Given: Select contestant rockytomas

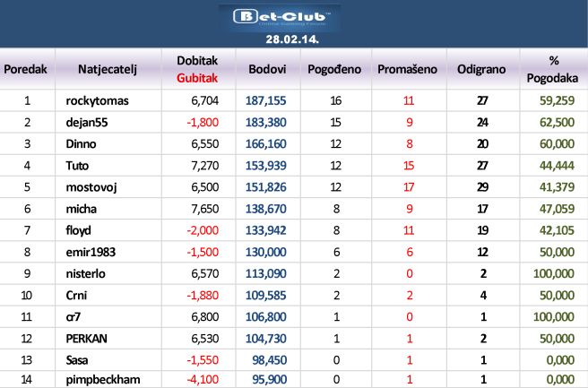Looking at the screenshot, I should coord(97,101).
